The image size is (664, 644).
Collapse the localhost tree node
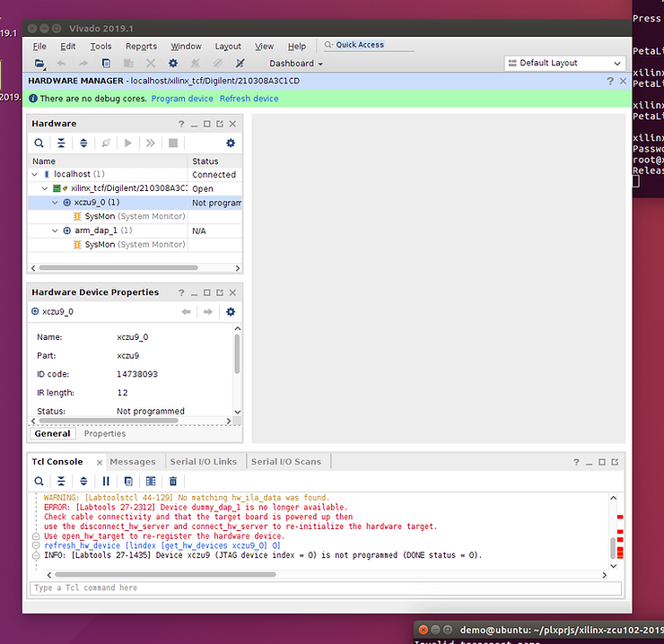click(35, 174)
